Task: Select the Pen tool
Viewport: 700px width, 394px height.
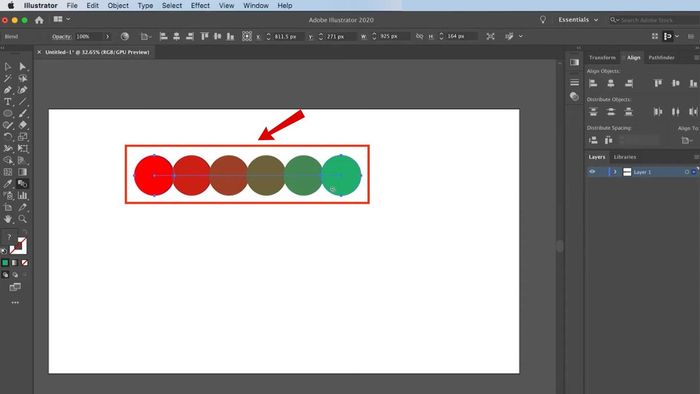Action: [8, 90]
